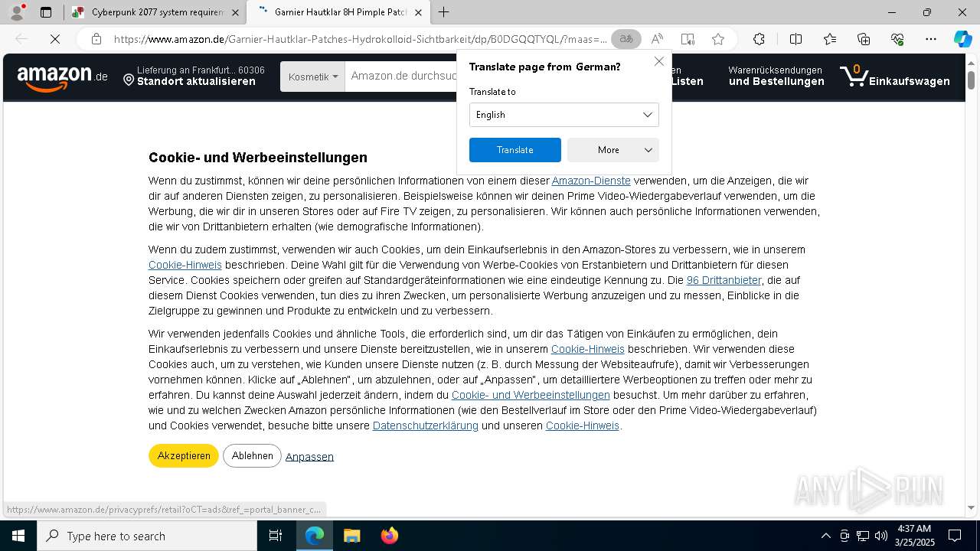Click the browser address bar URL
The height and width of the screenshot is (551, 980).
(x=360, y=39)
